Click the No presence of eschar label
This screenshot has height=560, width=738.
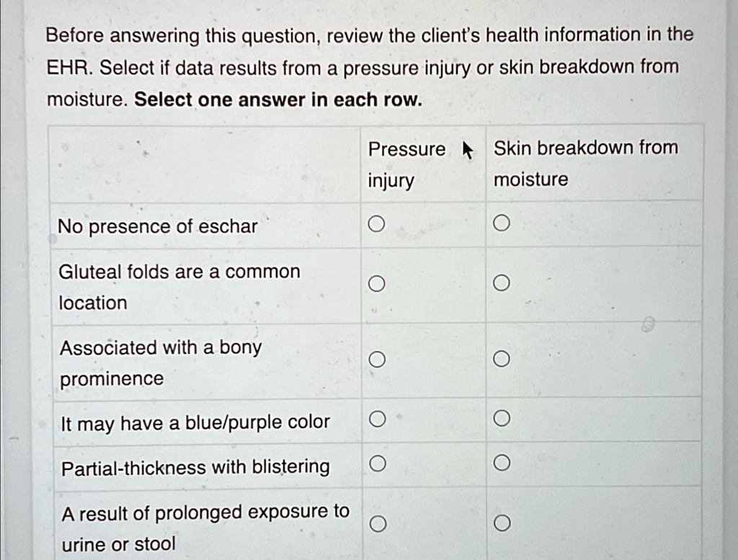point(158,226)
